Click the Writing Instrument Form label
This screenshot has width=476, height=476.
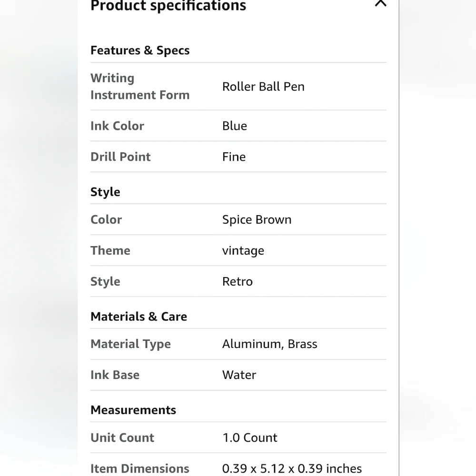tap(140, 87)
